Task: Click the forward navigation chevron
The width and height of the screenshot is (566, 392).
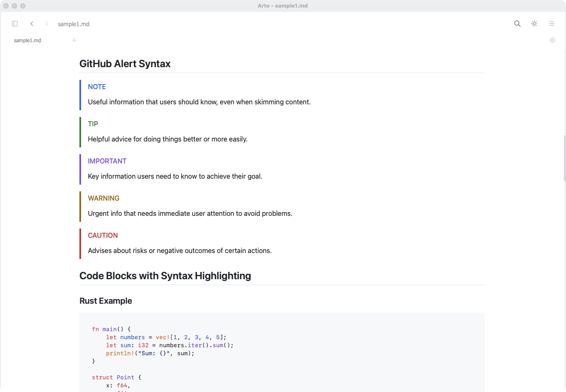Action: pos(46,24)
